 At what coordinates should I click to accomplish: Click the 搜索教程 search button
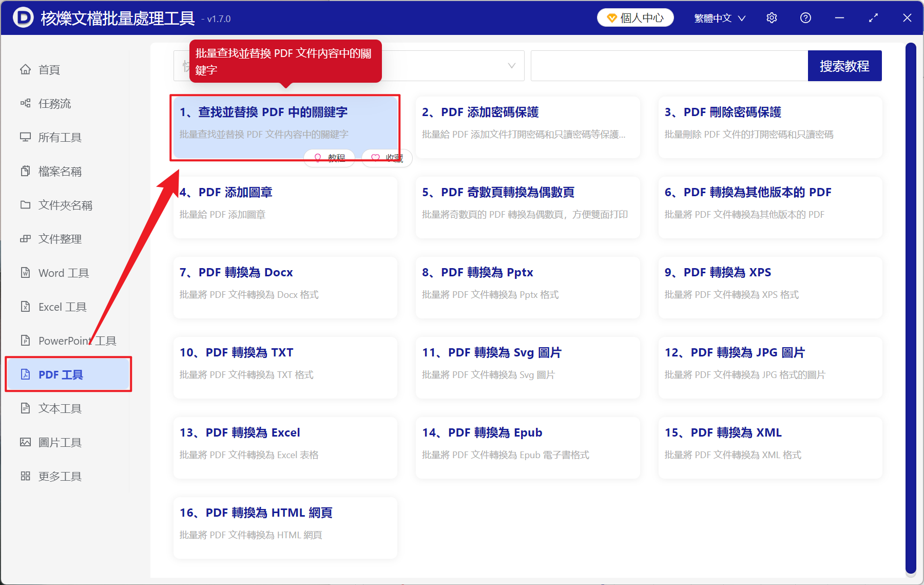click(844, 66)
